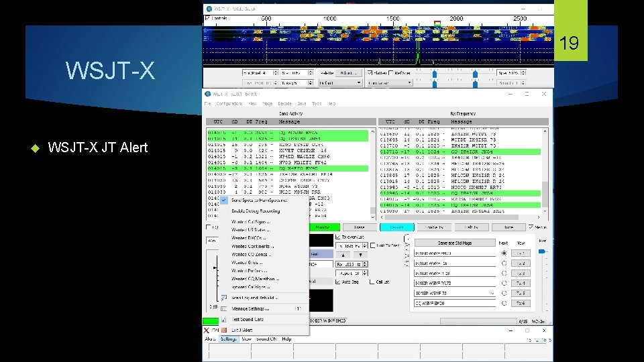Click the green Monitor button
644x362 pixels.
[x=323, y=227]
